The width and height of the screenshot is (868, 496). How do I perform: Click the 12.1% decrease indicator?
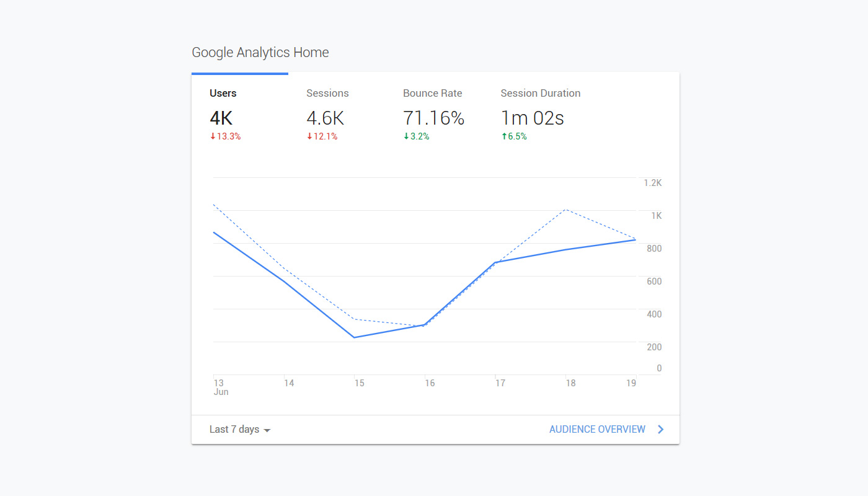click(322, 136)
